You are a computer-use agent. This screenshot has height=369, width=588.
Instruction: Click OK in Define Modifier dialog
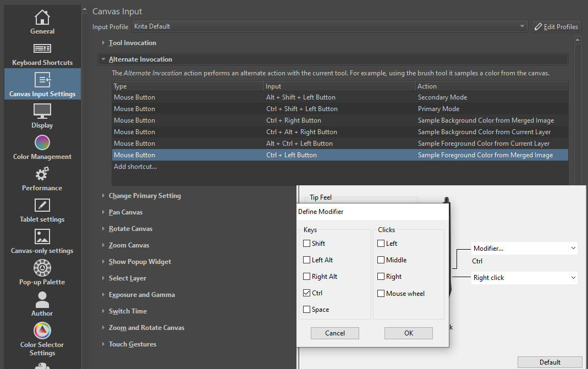[408, 333]
